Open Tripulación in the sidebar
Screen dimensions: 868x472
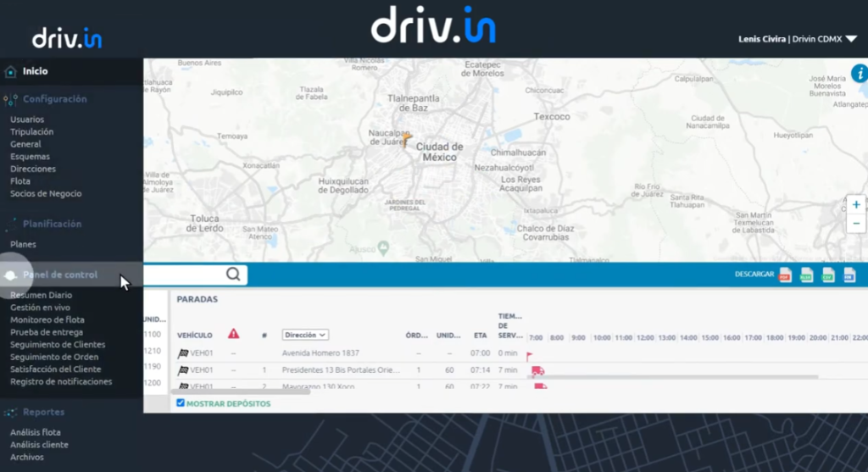coord(31,131)
